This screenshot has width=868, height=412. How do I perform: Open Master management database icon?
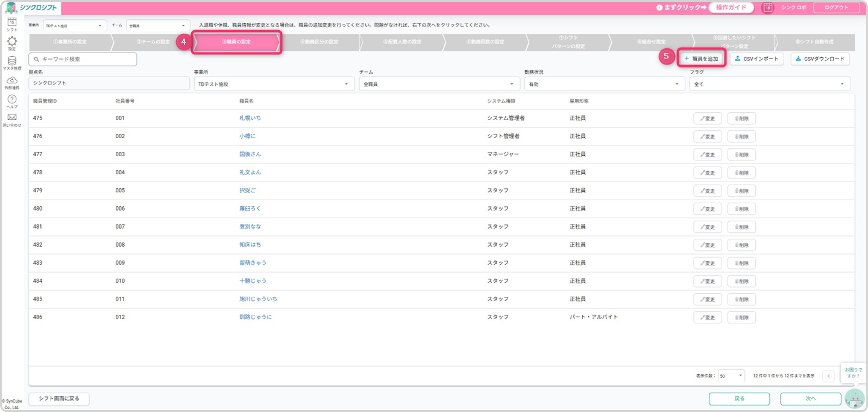coord(11,62)
